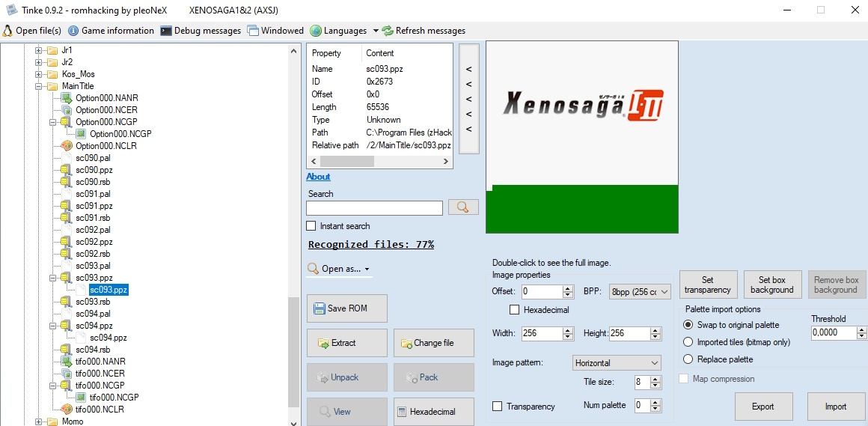Click the Change file button

[434, 343]
